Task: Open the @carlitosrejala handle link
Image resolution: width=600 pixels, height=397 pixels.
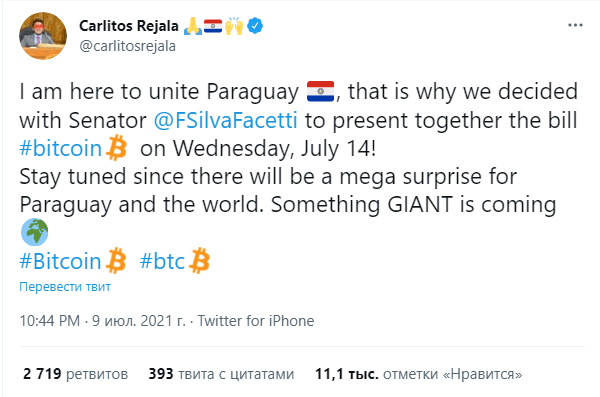Action: pyautogui.click(x=127, y=46)
